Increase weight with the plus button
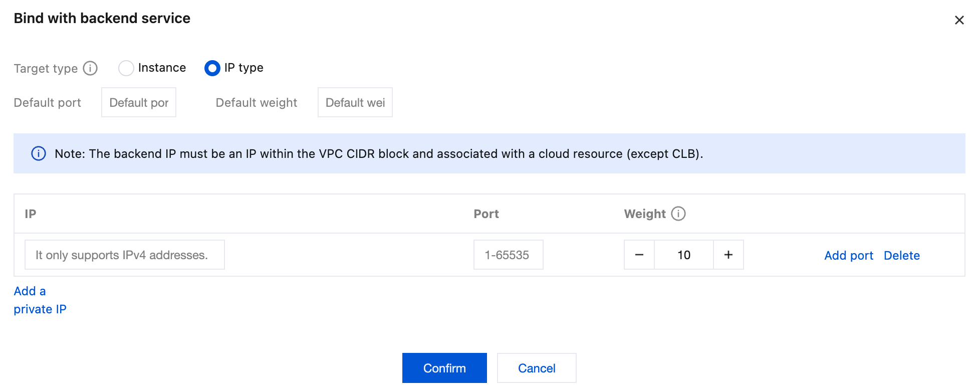 (728, 255)
